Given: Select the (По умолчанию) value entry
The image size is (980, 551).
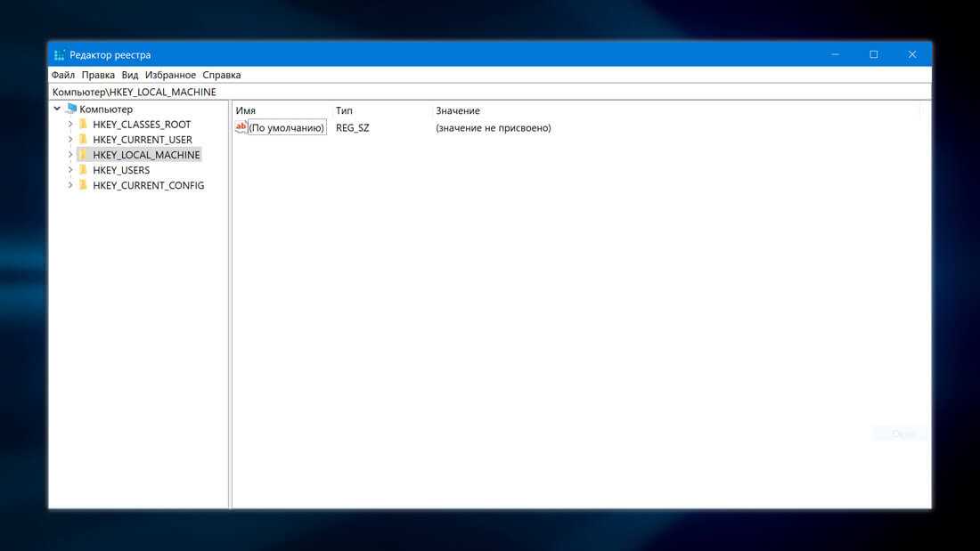Looking at the screenshot, I should coord(286,128).
